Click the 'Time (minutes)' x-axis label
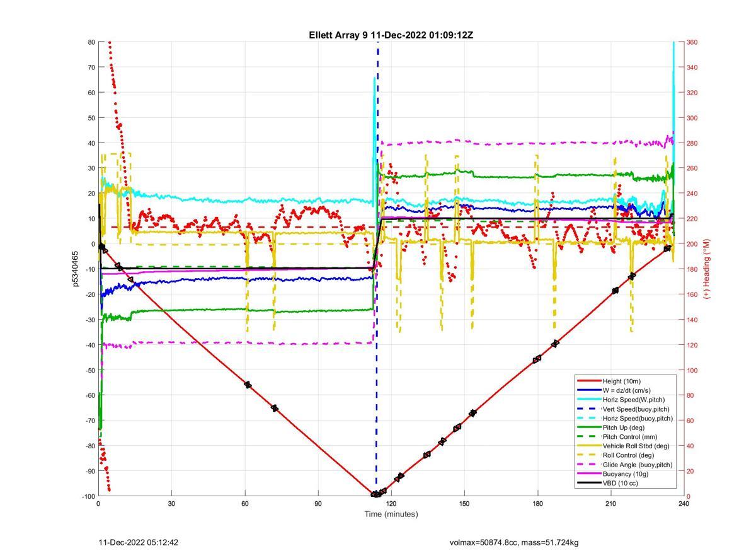The image size is (756, 558). 391,514
